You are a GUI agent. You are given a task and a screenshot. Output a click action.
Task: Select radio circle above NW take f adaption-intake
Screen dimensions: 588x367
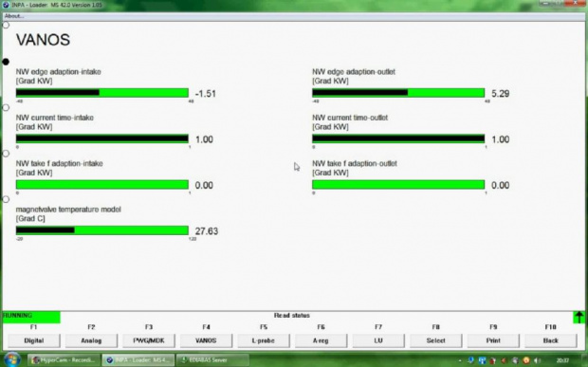point(6,154)
